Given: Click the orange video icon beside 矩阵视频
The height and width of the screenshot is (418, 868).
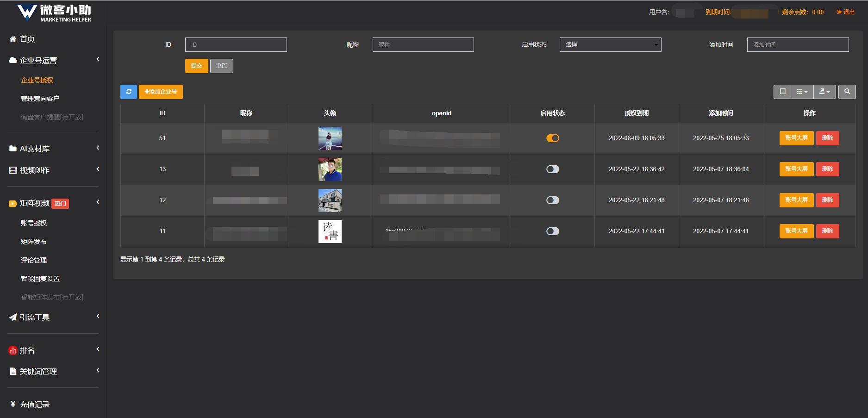Looking at the screenshot, I should click(x=13, y=203).
